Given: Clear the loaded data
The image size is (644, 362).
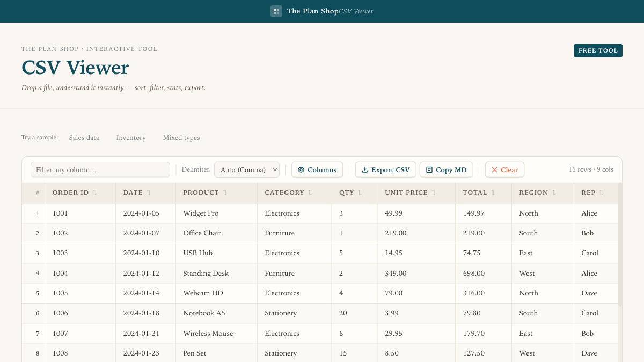Looking at the screenshot, I should (504, 170).
